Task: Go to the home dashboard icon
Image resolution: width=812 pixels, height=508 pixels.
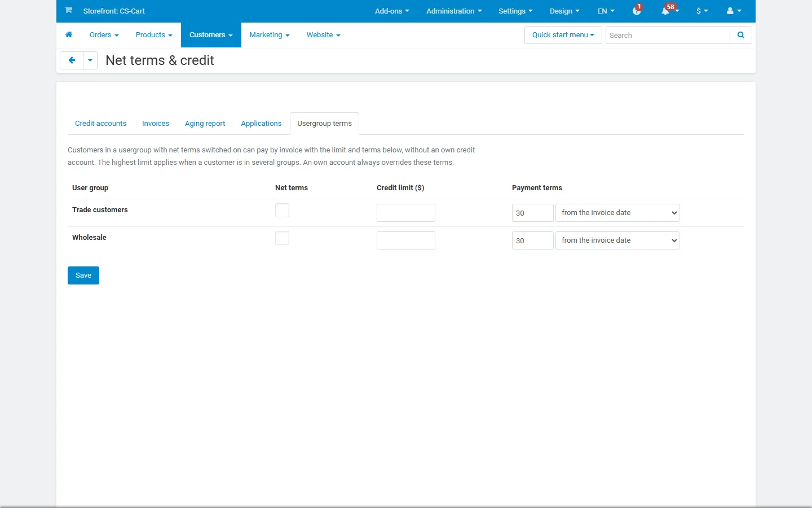Action: tap(69, 35)
